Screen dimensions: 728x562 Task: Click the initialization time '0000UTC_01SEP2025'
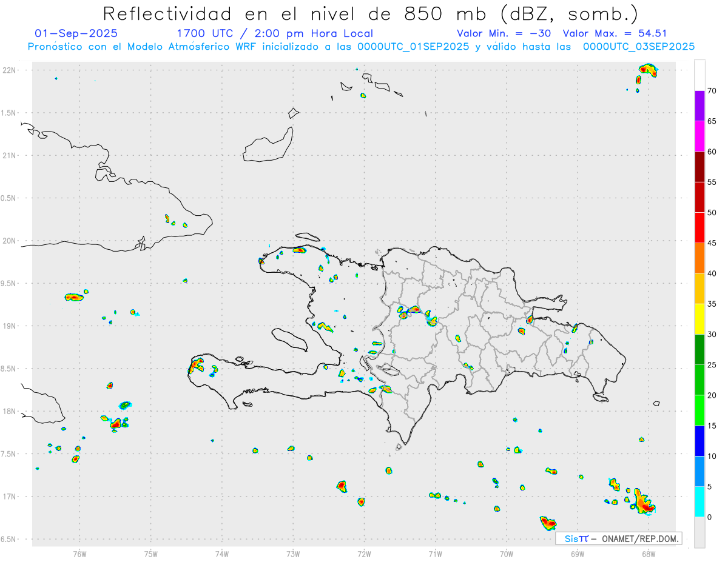point(413,47)
